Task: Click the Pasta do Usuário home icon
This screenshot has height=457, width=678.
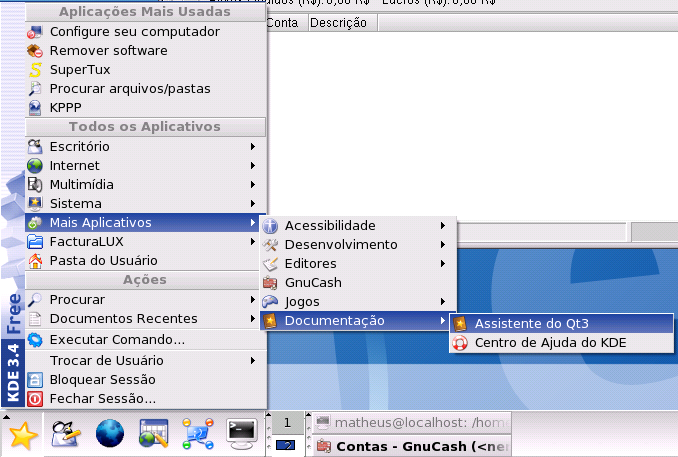Action: tap(35, 261)
